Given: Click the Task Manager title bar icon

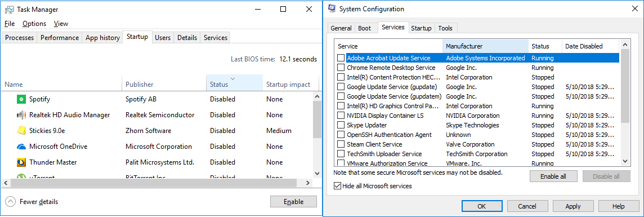Looking at the screenshot, I should (10, 9).
